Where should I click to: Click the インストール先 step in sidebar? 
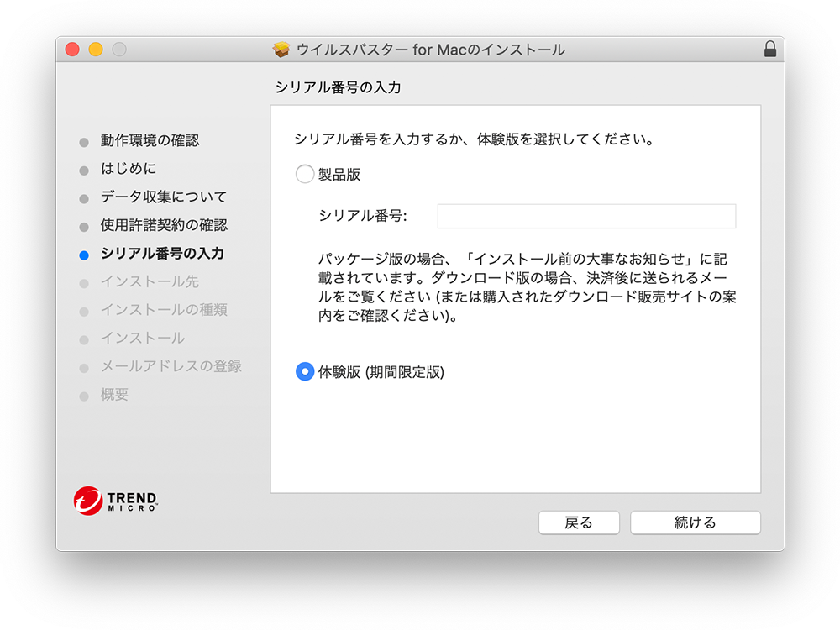pyautogui.click(x=150, y=282)
